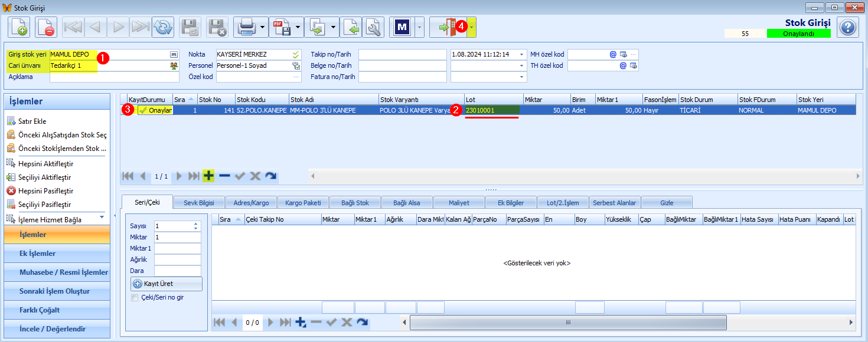Open the printer button dropdown arrow
Image resolution: width=868 pixels, height=342 pixels.
pos(262,27)
